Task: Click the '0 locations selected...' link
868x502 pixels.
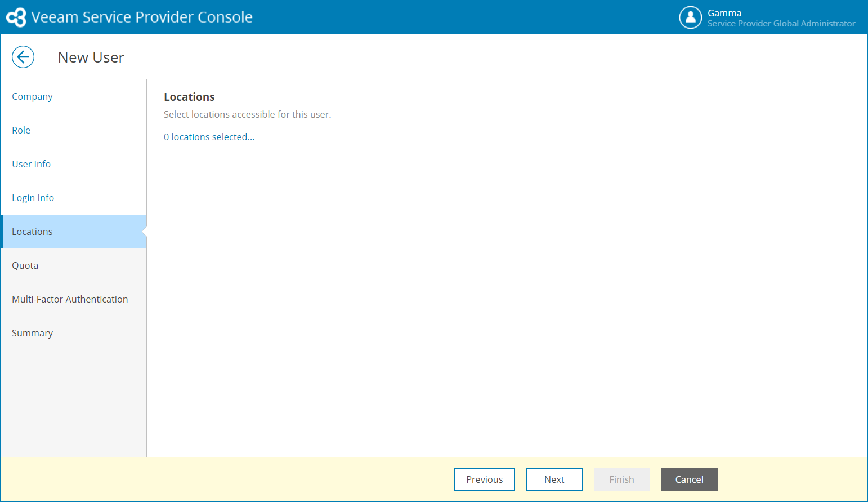Action: [209, 137]
